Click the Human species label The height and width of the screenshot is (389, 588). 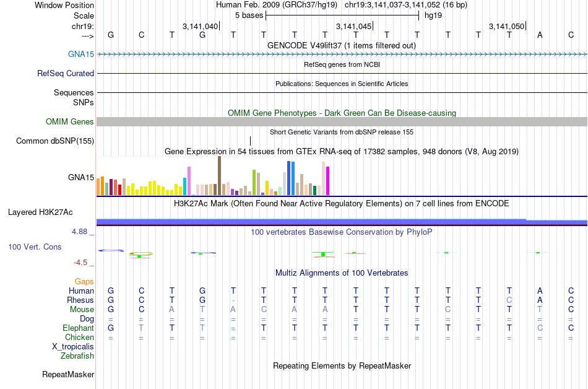81,291
